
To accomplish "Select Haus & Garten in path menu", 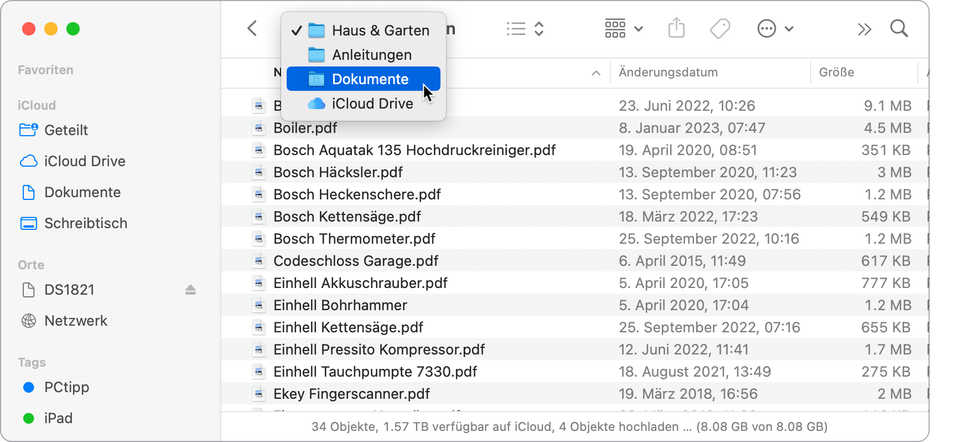I will pos(364,30).
